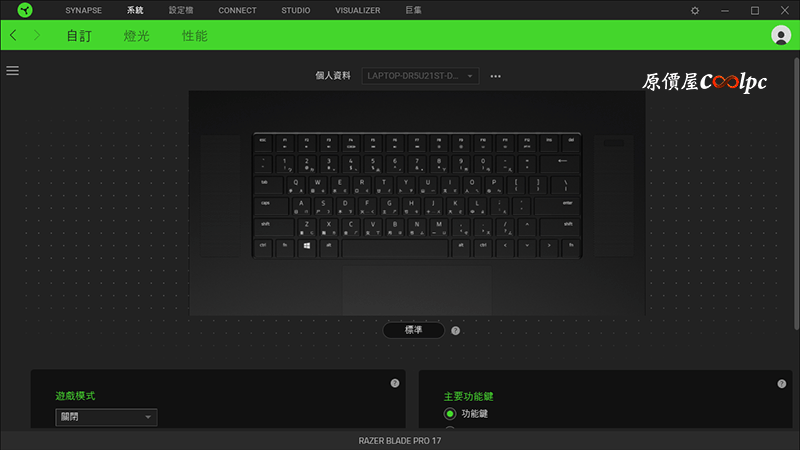Open the CONNECT tab

[237, 10]
